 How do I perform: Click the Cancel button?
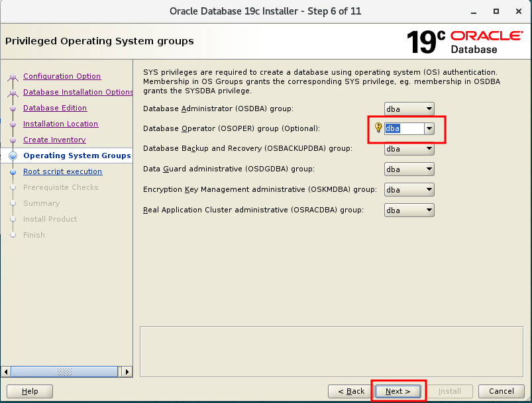tap(501, 391)
